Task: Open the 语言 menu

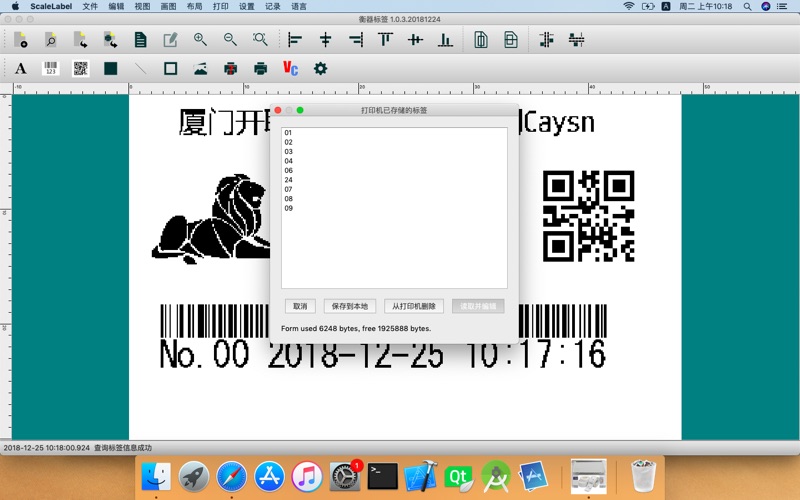Action: [299, 6]
